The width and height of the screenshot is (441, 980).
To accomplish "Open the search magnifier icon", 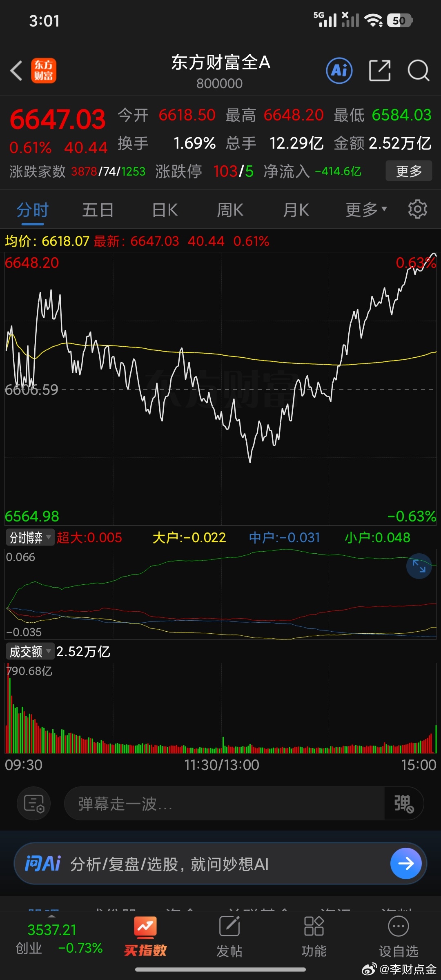I will (x=419, y=71).
